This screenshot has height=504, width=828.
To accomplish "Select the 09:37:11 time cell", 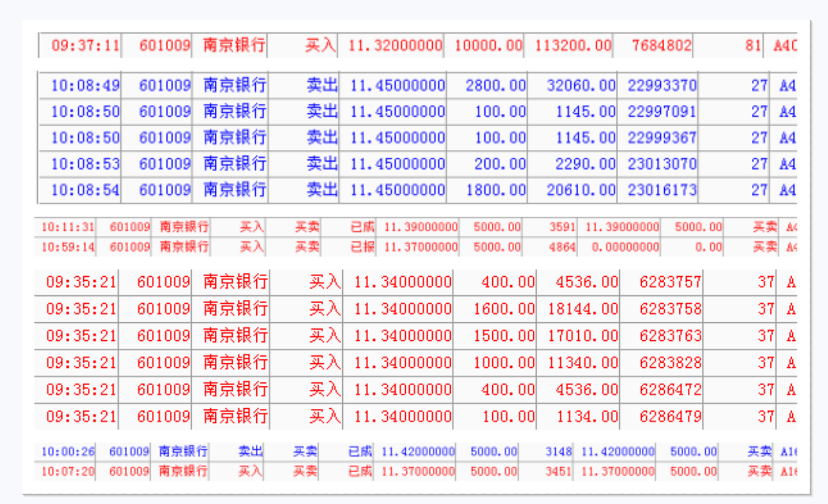I will click(85, 46).
